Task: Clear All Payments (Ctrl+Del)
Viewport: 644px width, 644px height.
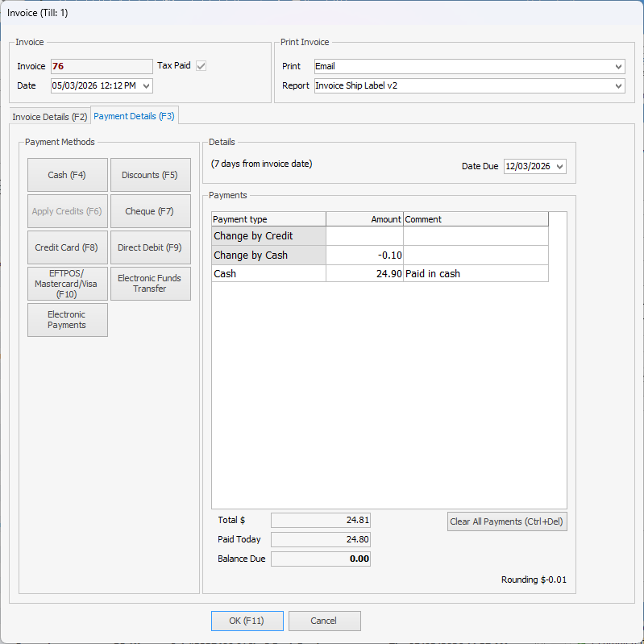Action: point(507,521)
